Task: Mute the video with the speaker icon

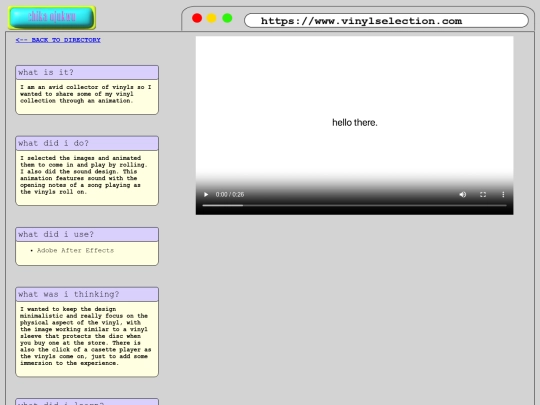Action: point(463,195)
